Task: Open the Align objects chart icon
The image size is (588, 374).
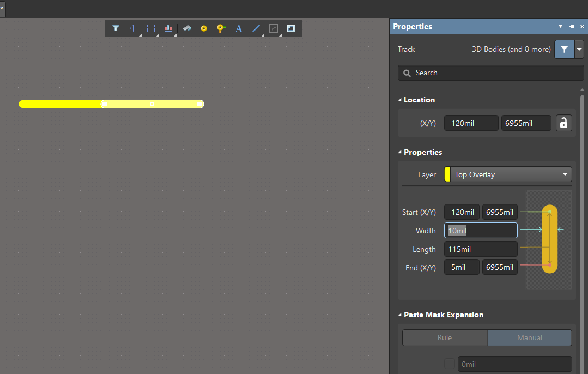Action: [x=168, y=28]
